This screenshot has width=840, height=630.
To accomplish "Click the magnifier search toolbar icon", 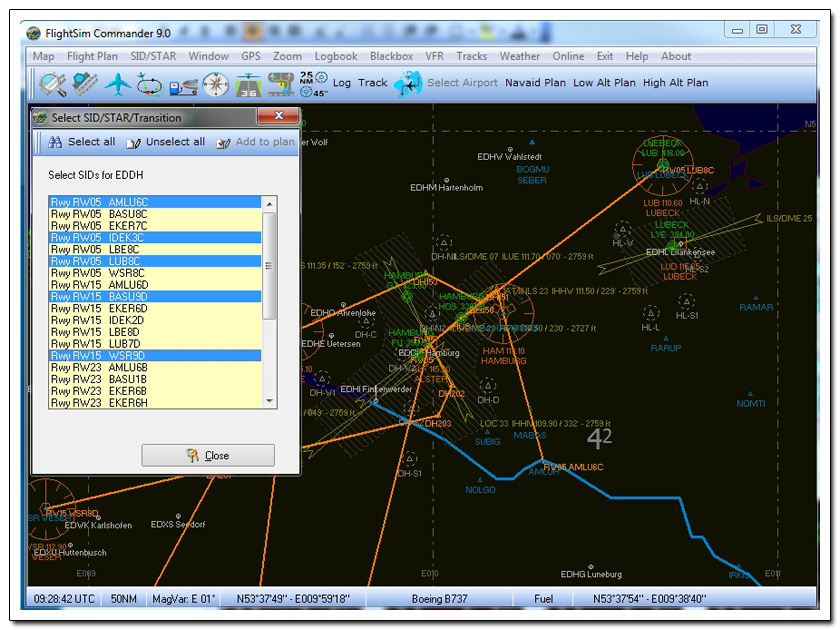I will 52,84.
